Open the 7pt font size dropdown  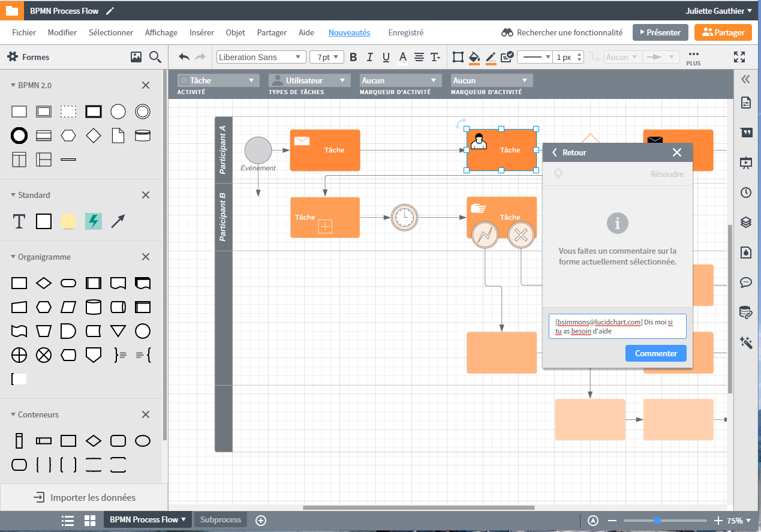point(326,57)
